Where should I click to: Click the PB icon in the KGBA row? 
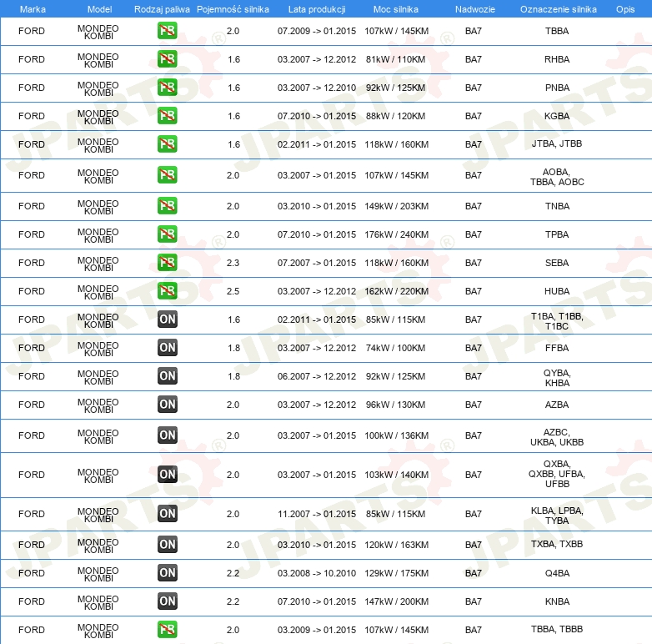click(168, 116)
